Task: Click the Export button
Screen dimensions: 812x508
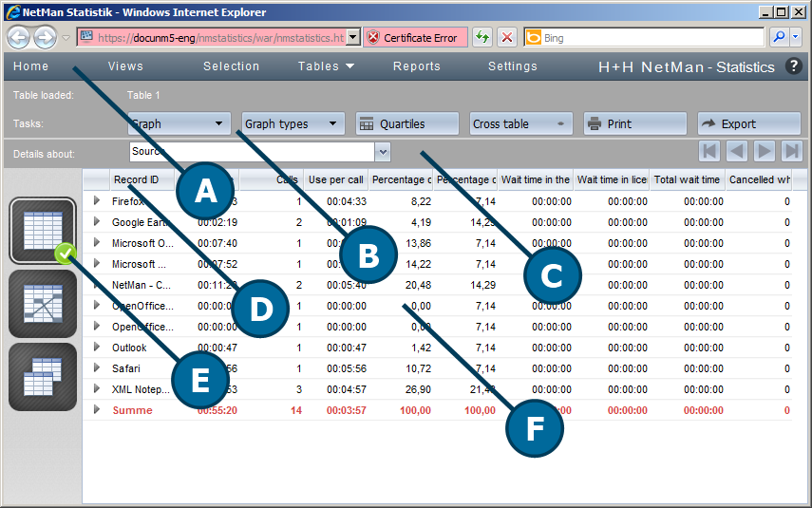Action: pyautogui.click(x=748, y=123)
